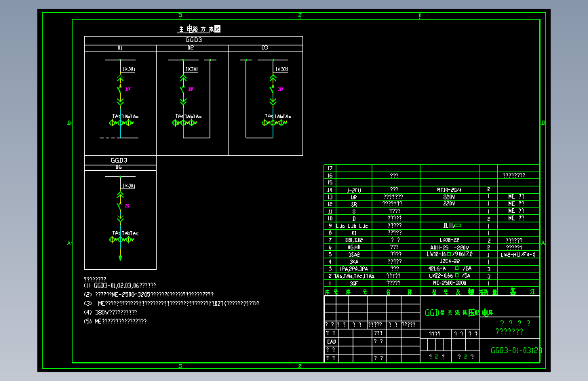Image resolution: width=588 pixels, height=381 pixels.
Task: Select the CAD label in title block
Action: pyautogui.click(x=332, y=342)
